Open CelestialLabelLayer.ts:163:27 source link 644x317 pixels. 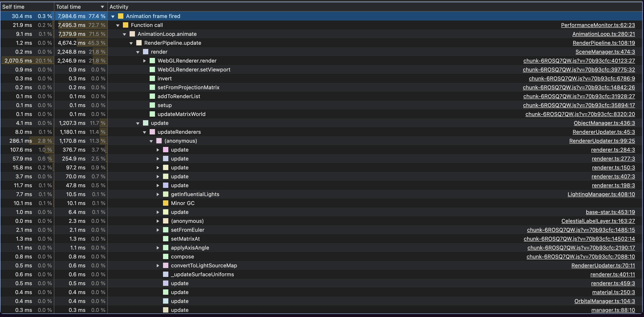click(x=598, y=221)
